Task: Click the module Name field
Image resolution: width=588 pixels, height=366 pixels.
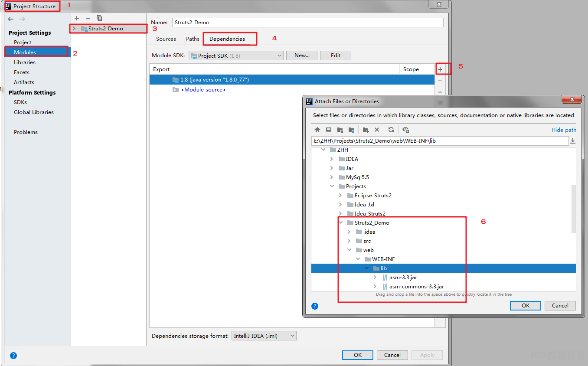Action: click(307, 23)
